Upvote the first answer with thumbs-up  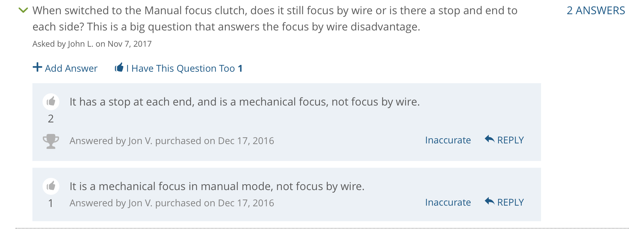click(51, 101)
